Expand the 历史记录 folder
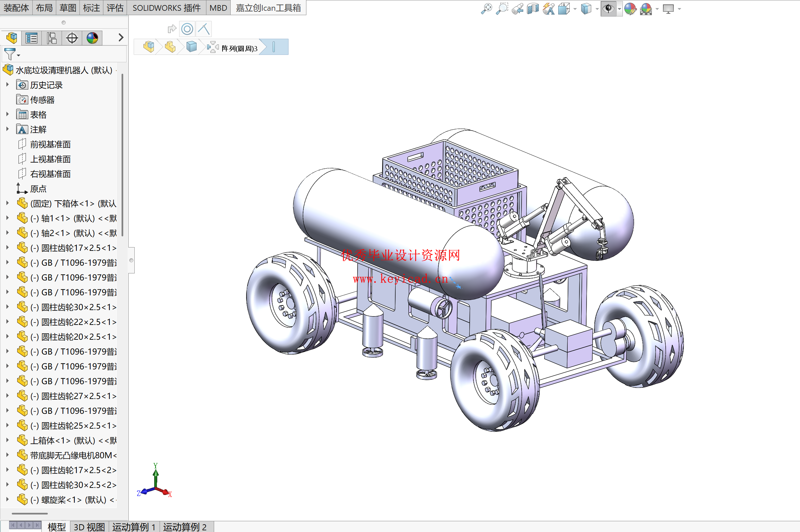Image resolution: width=800 pixels, height=532 pixels. pyautogui.click(x=7, y=85)
